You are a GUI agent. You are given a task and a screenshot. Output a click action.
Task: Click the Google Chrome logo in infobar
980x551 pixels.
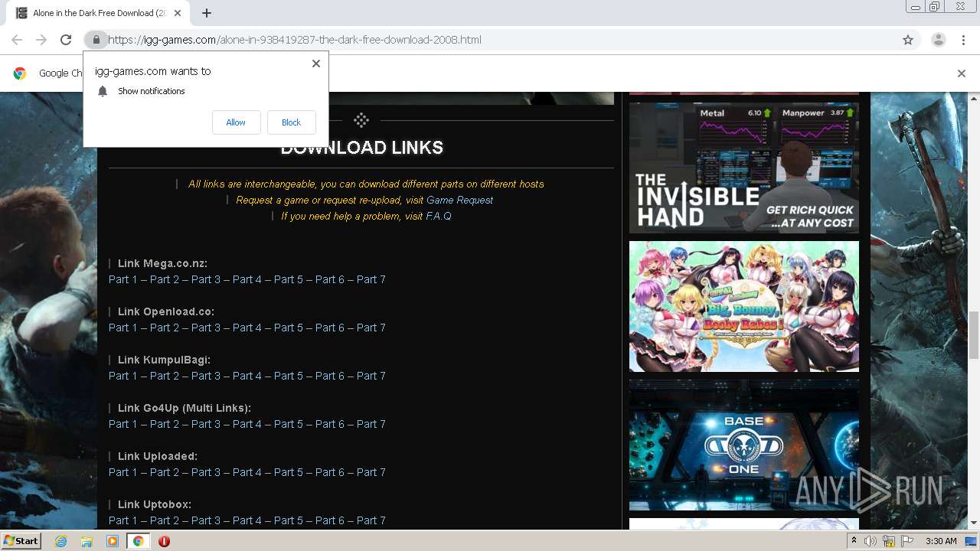pyautogui.click(x=20, y=73)
